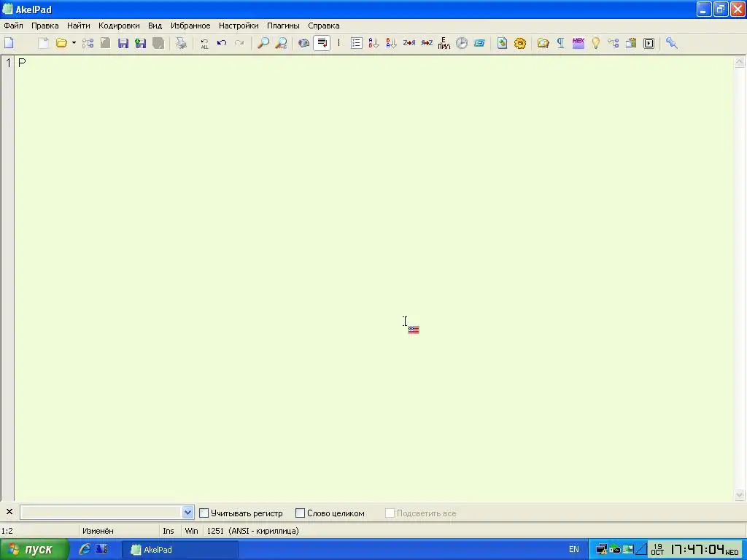Click the New document icon
This screenshot has width=747, height=560.
(x=9, y=43)
